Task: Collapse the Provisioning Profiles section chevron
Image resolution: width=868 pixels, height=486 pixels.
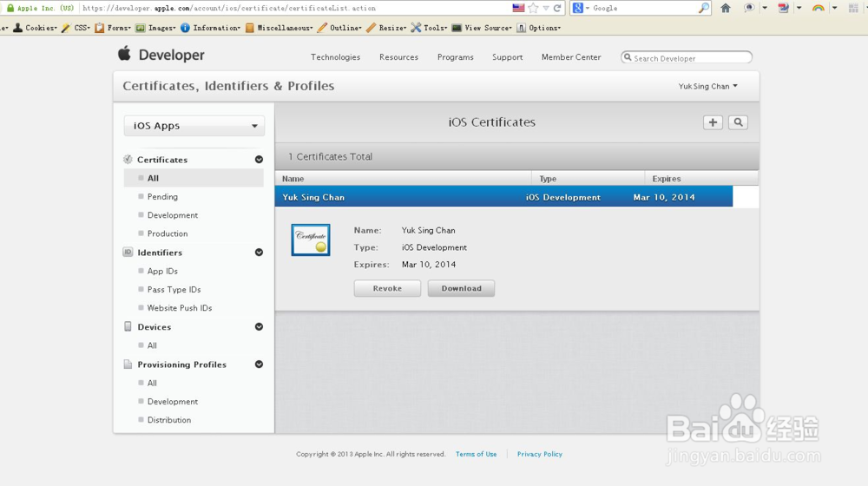Action: [x=259, y=364]
